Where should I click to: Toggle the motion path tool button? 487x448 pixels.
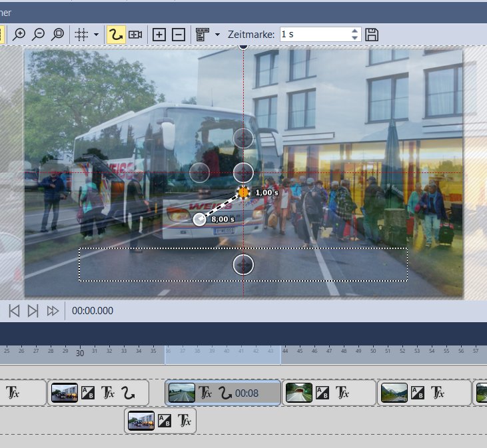click(x=115, y=34)
